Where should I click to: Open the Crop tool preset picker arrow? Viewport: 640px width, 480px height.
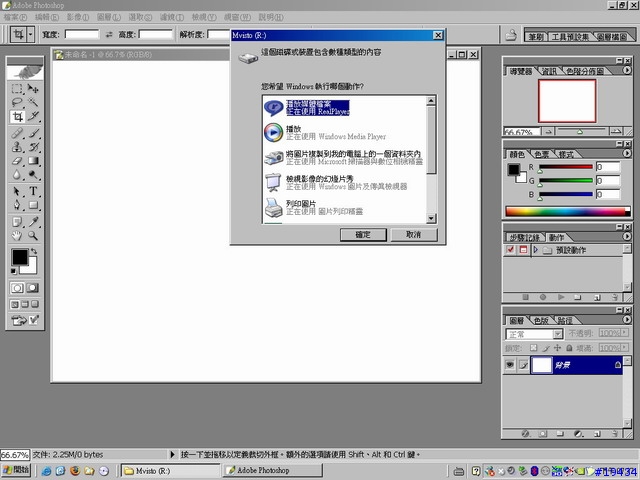coord(31,35)
